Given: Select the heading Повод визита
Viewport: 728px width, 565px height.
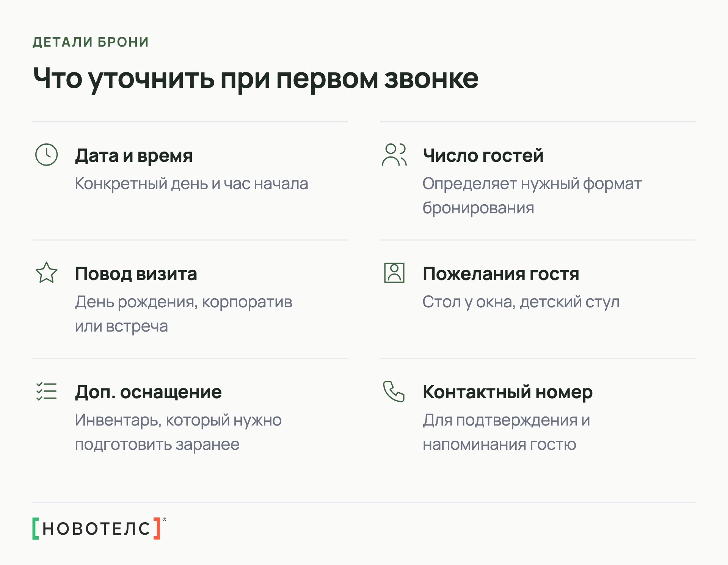Looking at the screenshot, I should [x=136, y=274].
